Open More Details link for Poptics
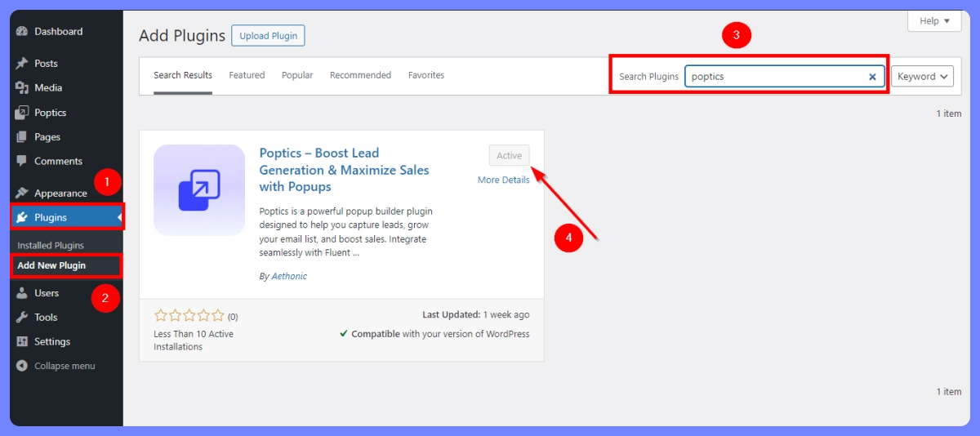The image size is (980, 436). (503, 180)
